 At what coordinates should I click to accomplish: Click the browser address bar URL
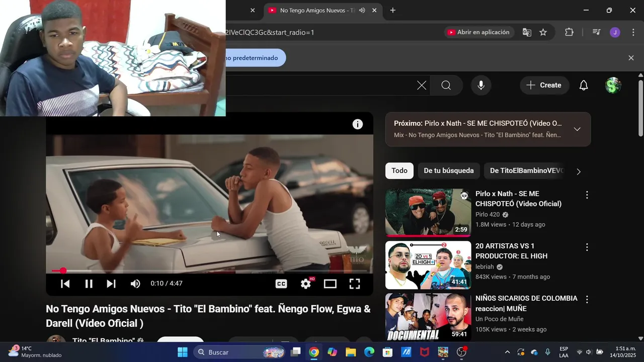(x=270, y=32)
